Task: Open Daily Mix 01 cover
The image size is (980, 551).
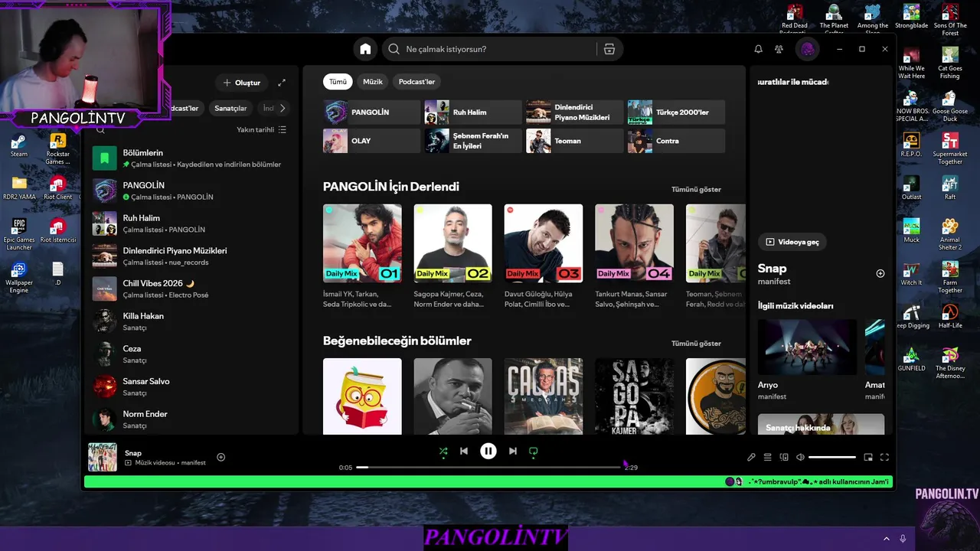Action: (362, 243)
